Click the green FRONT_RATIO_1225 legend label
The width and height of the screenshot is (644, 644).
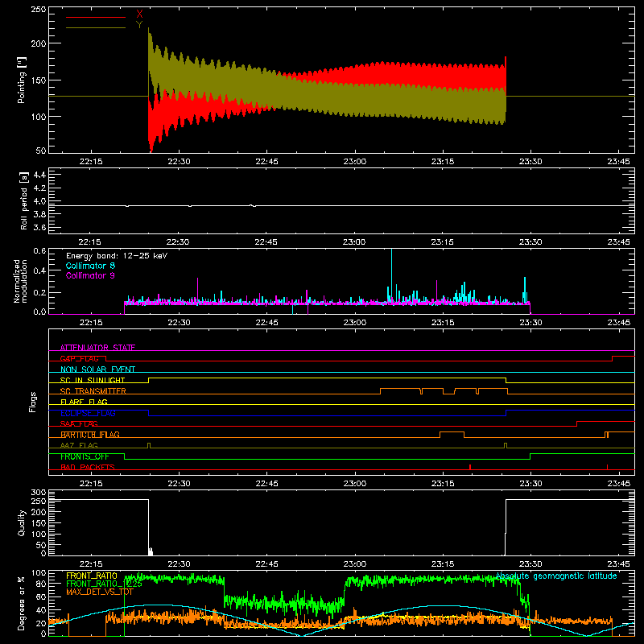click(x=104, y=584)
